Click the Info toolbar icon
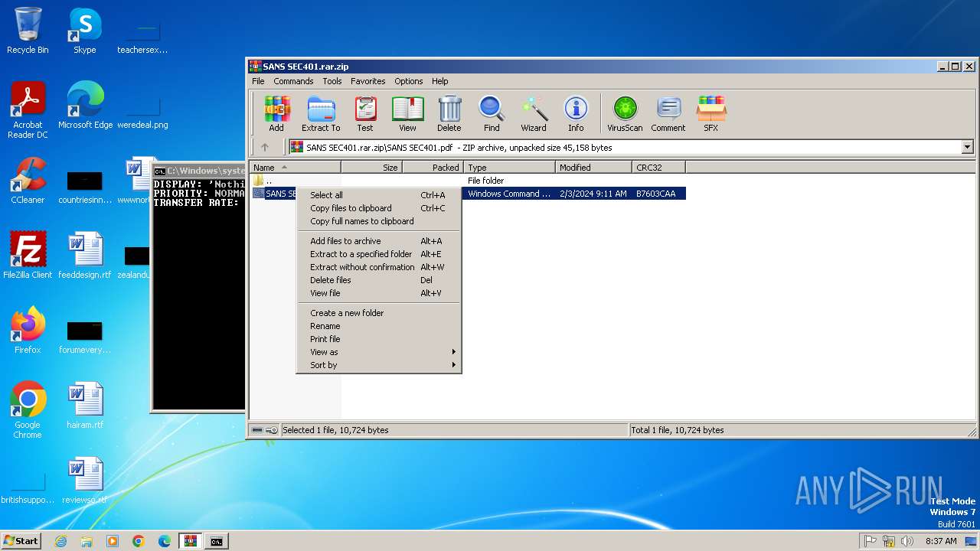Screen dimensions: 980x551 [576, 114]
